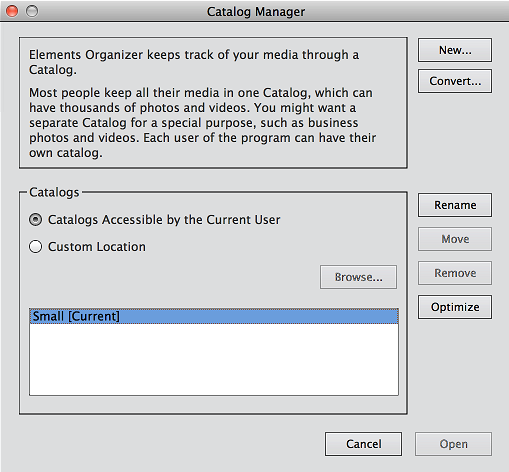This screenshot has width=509, height=472.
Task: Click the Move button
Action: click(455, 239)
